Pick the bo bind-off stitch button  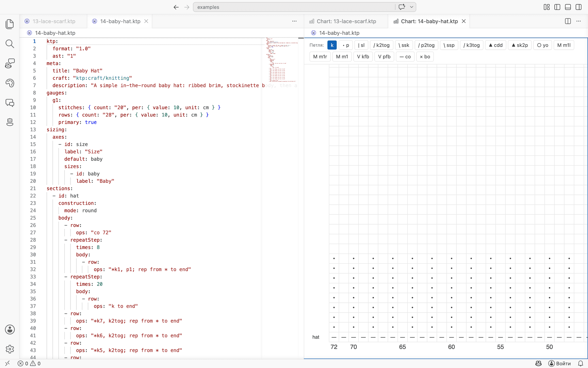(425, 57)
